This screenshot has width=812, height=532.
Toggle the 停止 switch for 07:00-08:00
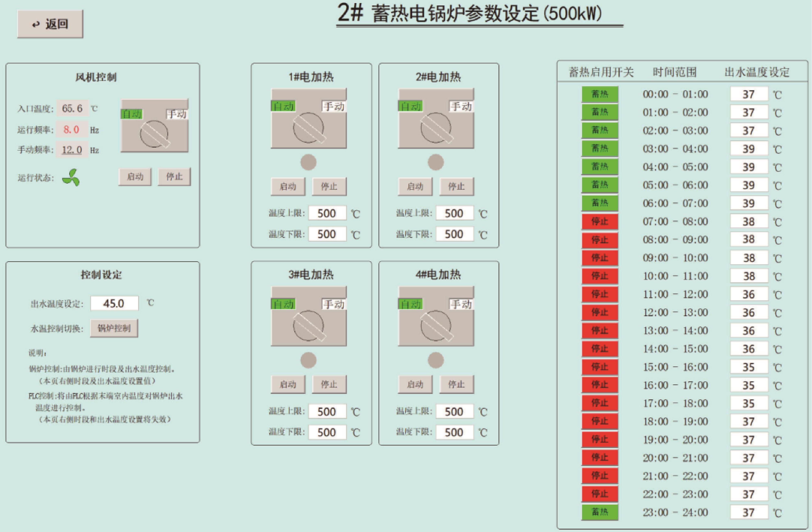click(599, 221)
